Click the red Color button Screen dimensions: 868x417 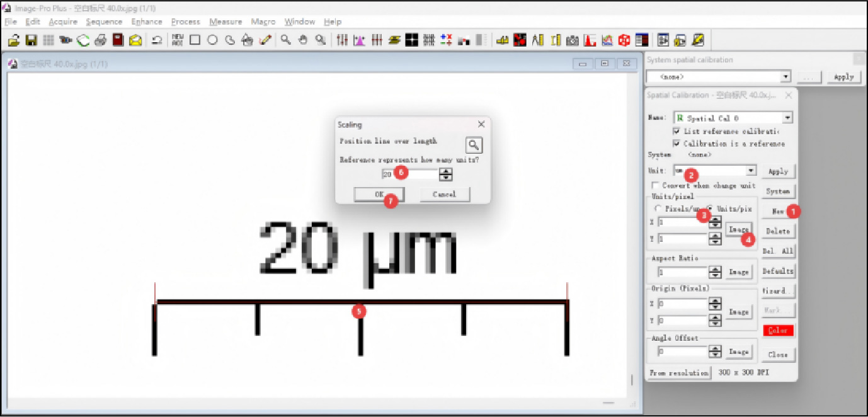coord(778,331)
